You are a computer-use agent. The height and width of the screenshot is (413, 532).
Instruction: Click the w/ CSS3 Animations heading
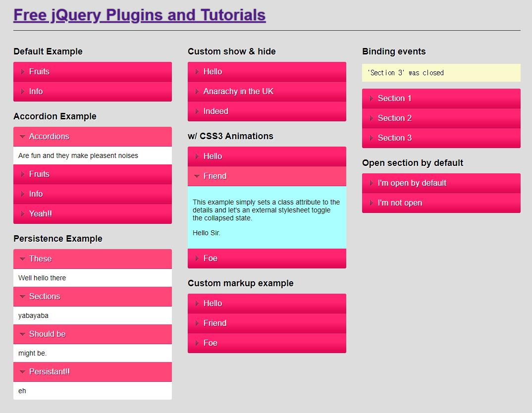tap(231, 136)
